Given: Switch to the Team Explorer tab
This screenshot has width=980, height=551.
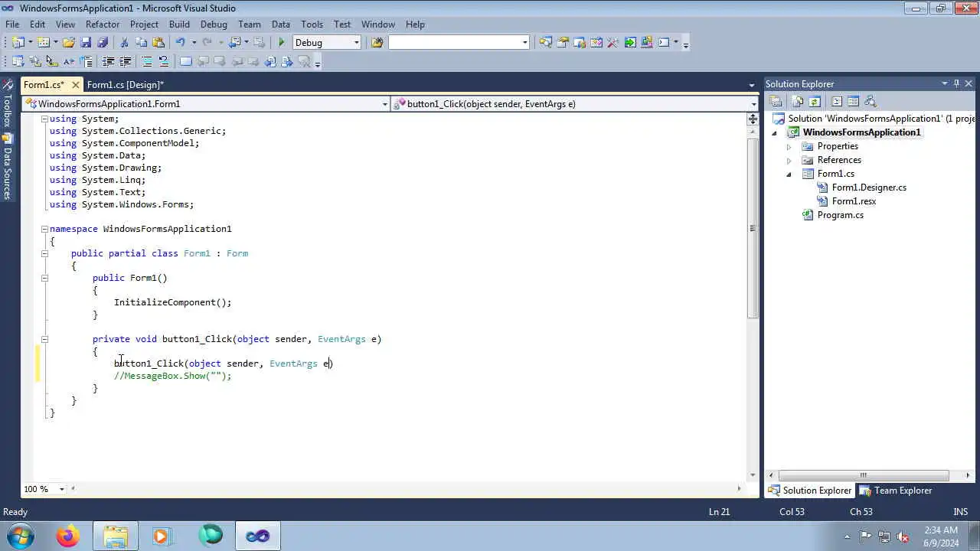Looking at the screenshot, I should [896, 491].
